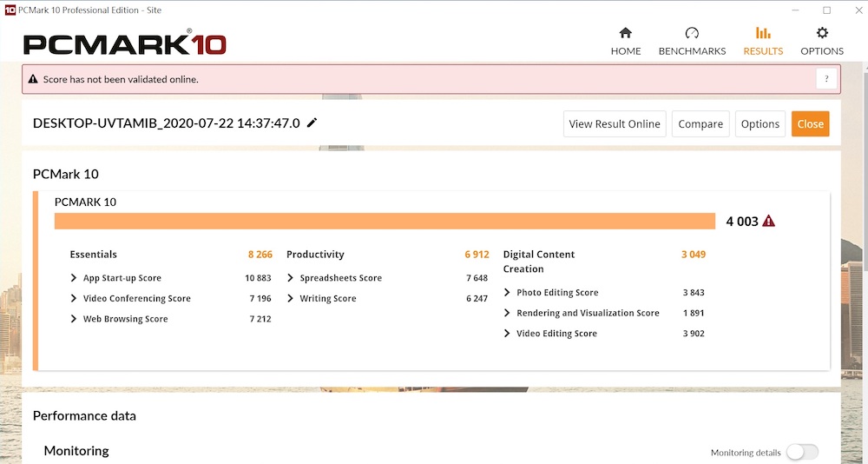The width and height of the screenshot is (868, 464).
Task: Click the Digital Content Creation score 3 049
Action: tap(693, 255)
